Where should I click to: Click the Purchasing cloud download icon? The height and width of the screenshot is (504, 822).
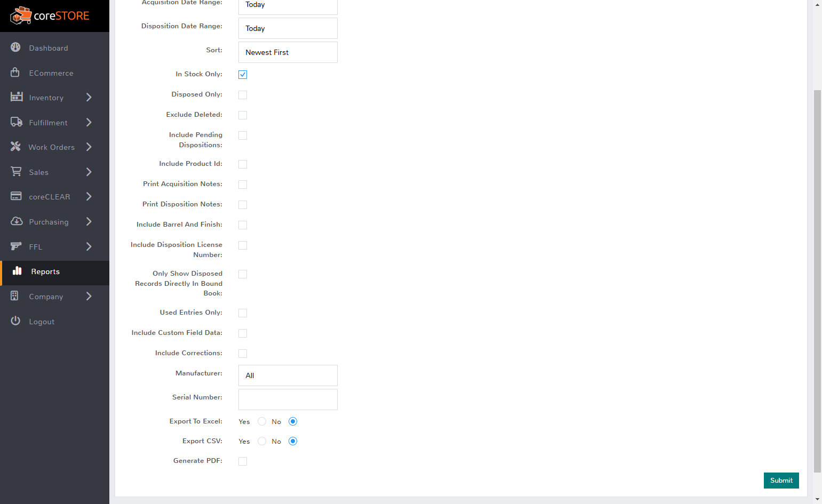tap(17, 221)
